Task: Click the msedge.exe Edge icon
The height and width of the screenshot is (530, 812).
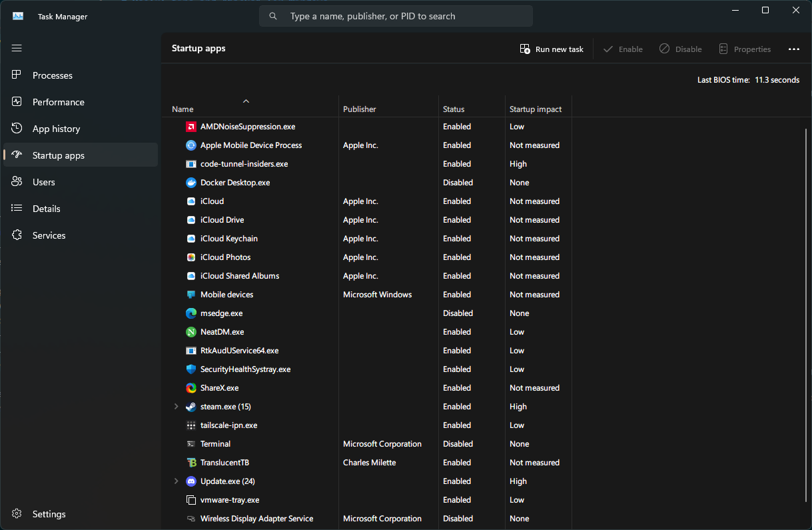Action: click(191, 313)
